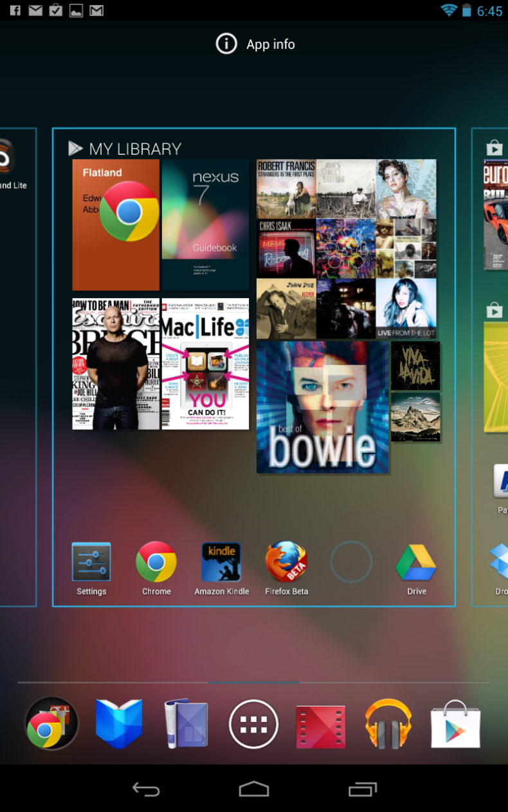Image resolution: width=508 pixels, height=812 pixels.
Task: Open the car magazine on right panel
Action: [496, 215]
